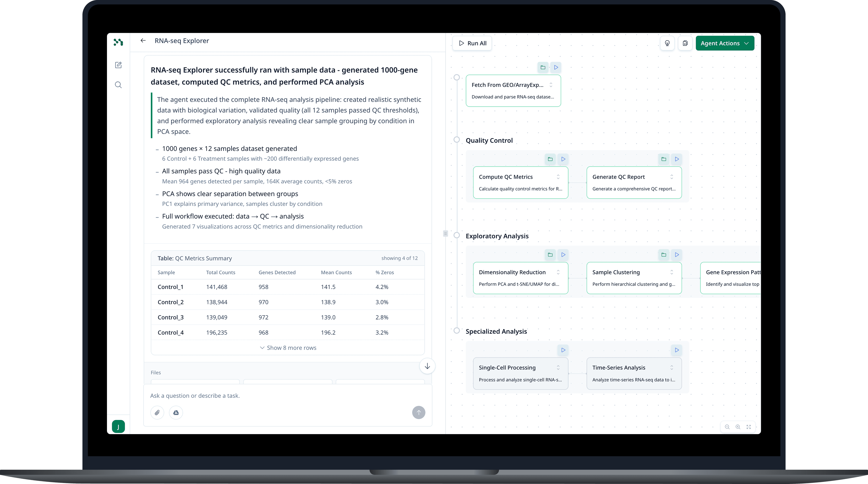Open the Agent Actions dropdown
Image resolution: width=868 pixels, height=484 pixels.
[724, 43]
